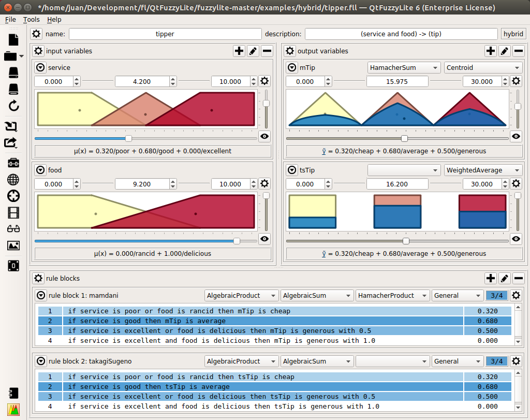
Task: Click the engine name field containing tipper
Action: click(x=165, y=34)
